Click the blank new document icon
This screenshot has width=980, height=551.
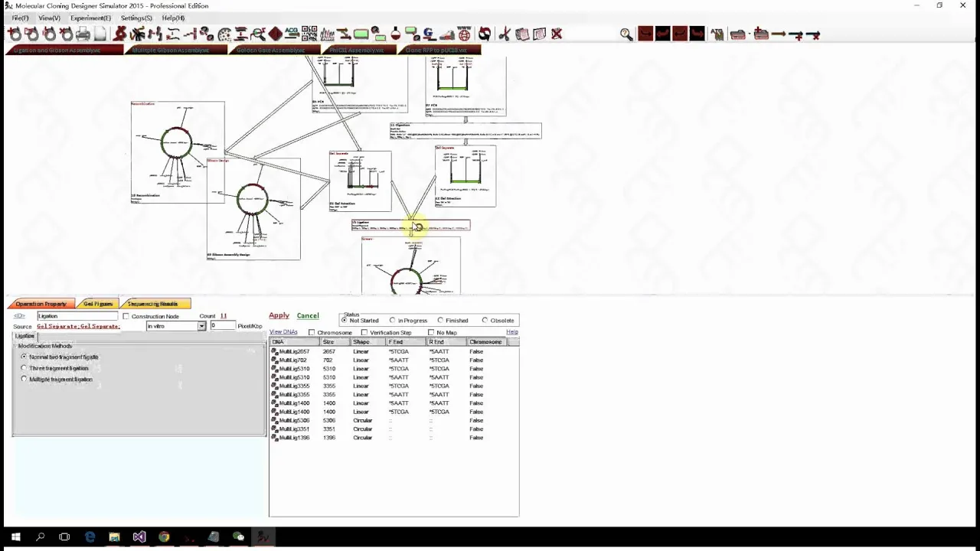click(100, 34)
